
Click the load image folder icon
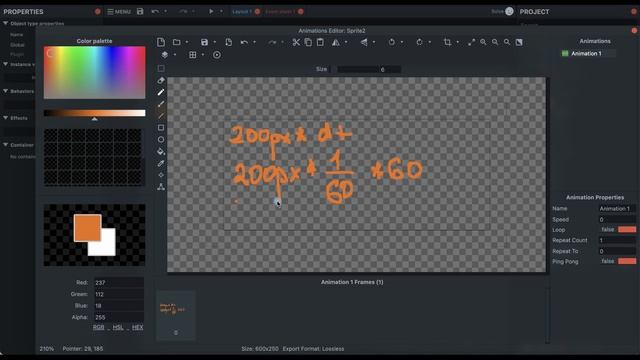[177, 42]
